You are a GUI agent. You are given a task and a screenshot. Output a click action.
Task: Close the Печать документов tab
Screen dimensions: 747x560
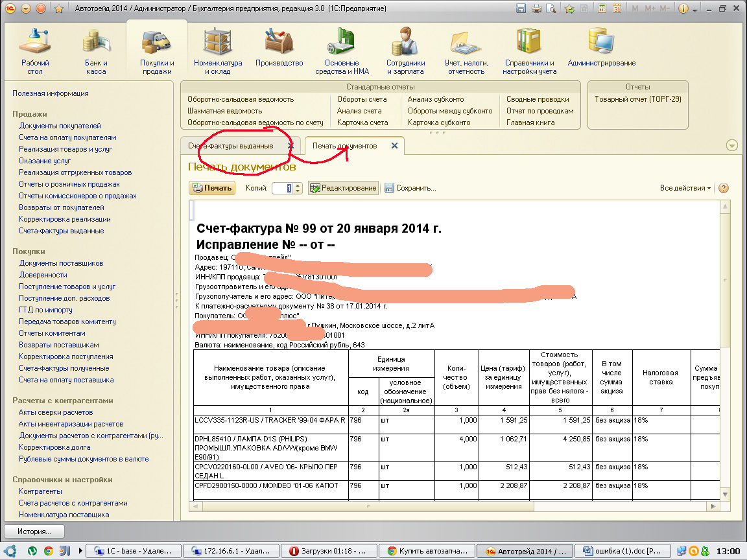394,146
